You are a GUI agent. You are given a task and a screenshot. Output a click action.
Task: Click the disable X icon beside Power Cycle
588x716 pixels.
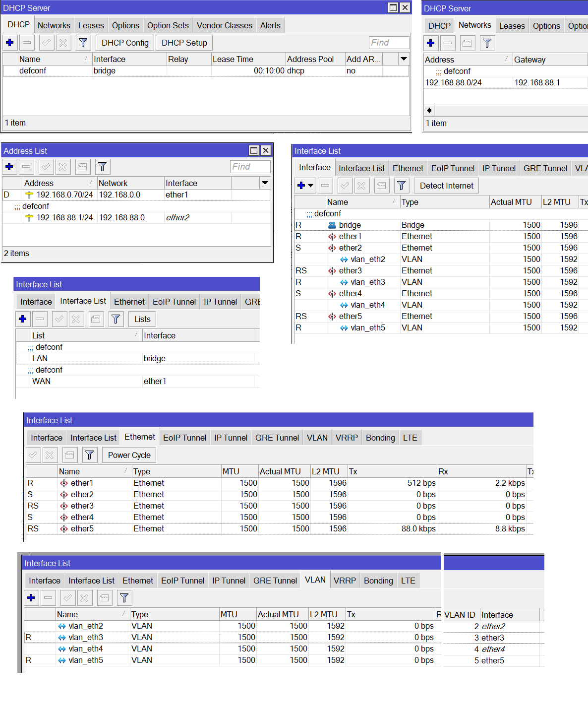click(x=50, y=455)
